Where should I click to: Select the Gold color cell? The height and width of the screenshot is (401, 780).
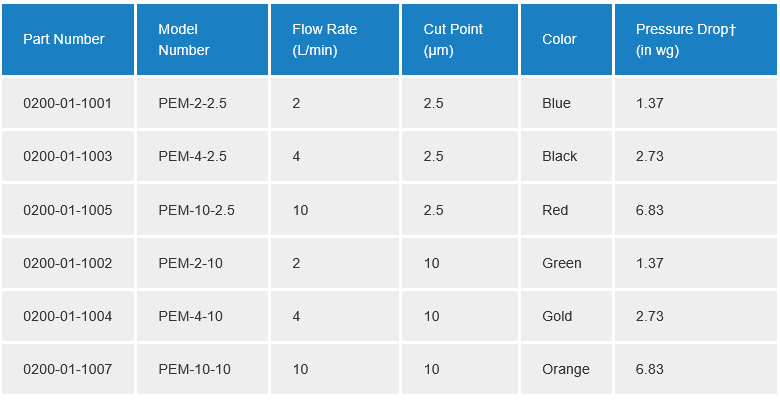coord(557,316)
